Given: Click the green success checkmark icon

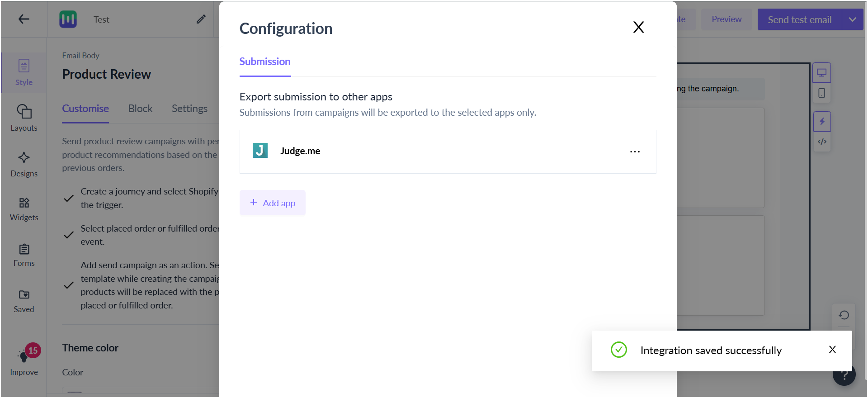Looking at the screenshot, I should [618, 350].
